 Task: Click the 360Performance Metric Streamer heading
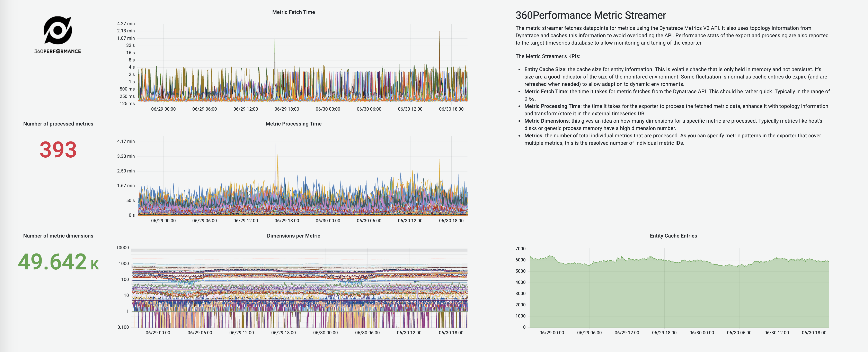coord(591,16)
